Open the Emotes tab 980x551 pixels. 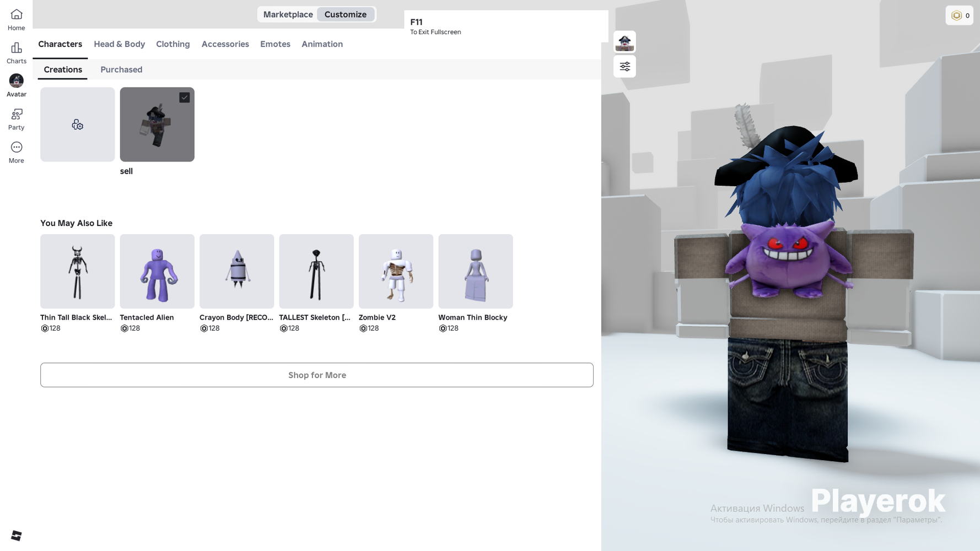[275, 44]
